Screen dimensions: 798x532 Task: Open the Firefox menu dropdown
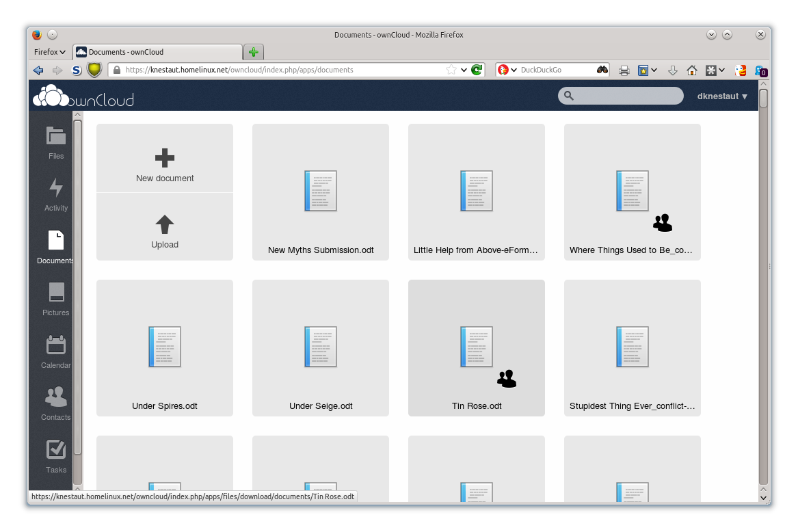[x=49, y=52]
